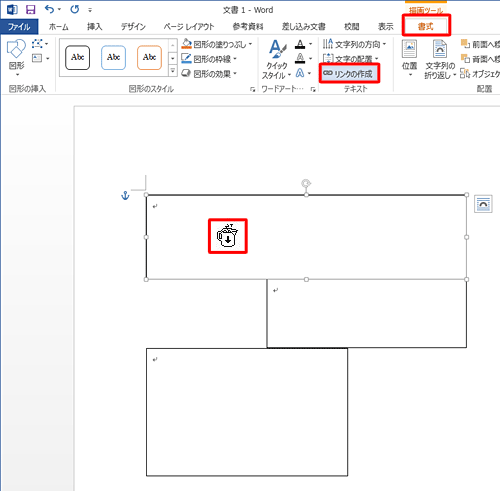Switch to the 挿入 tab

[x=95, y=27]
